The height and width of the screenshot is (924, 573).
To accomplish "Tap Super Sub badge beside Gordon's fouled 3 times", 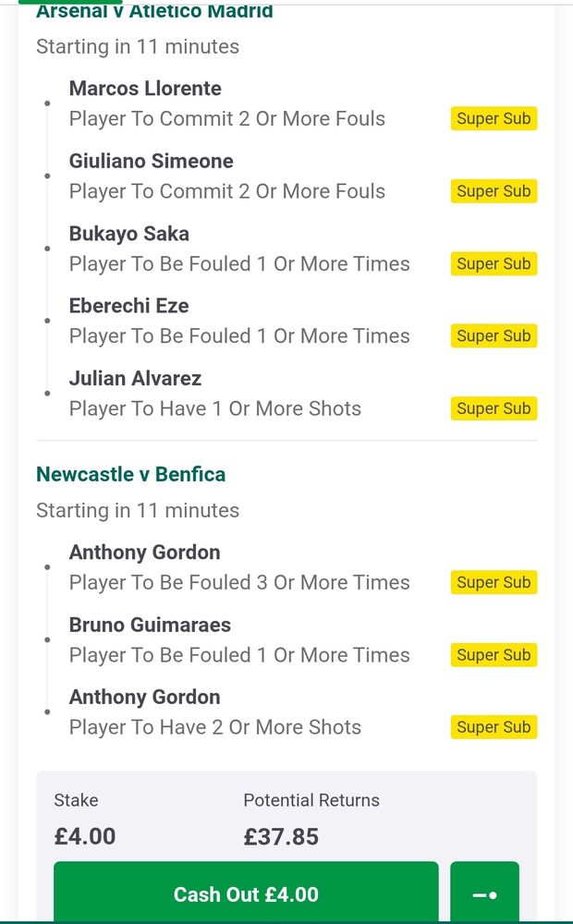I will 494,583.
